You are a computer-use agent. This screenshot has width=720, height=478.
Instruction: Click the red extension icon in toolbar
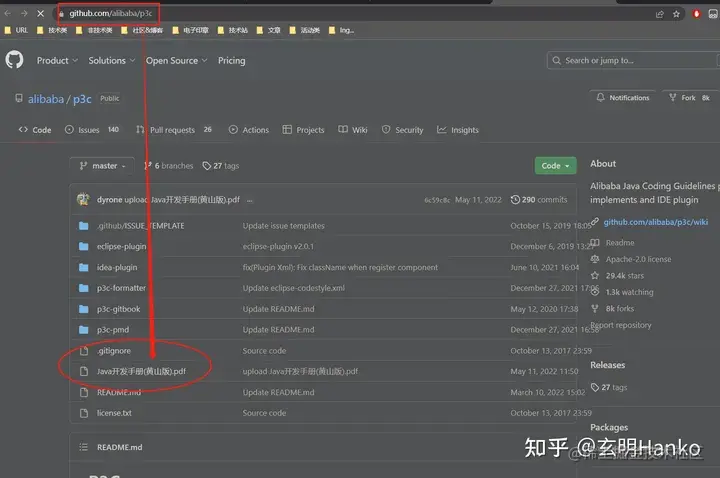(x=696, y=14)
